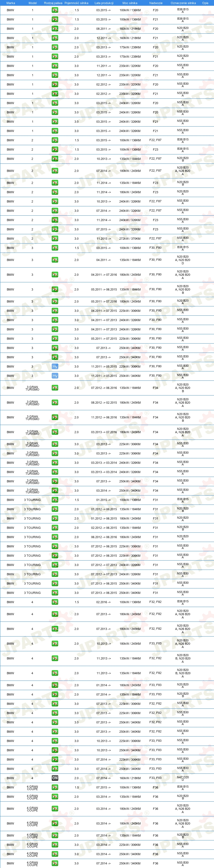This screenshot has height=868, width=214.
Task: Open fuel icon for BMW 2 1.5 F22, F87 row
Action: coord(55,140)
